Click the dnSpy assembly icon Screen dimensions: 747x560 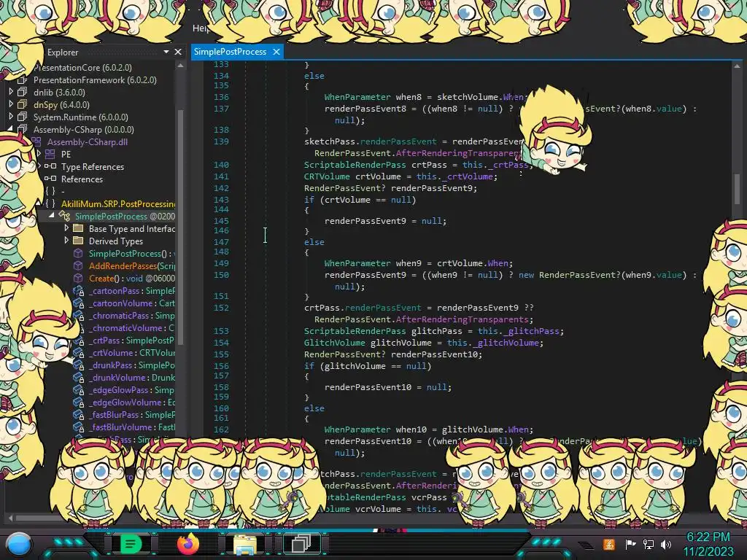point(23,104)
